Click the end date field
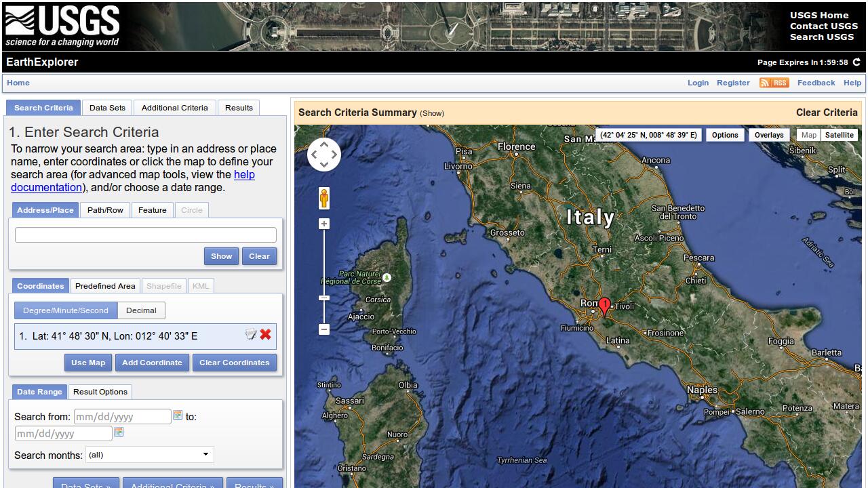868x488 pixels. pyautogui.click(x=63, y=434)
